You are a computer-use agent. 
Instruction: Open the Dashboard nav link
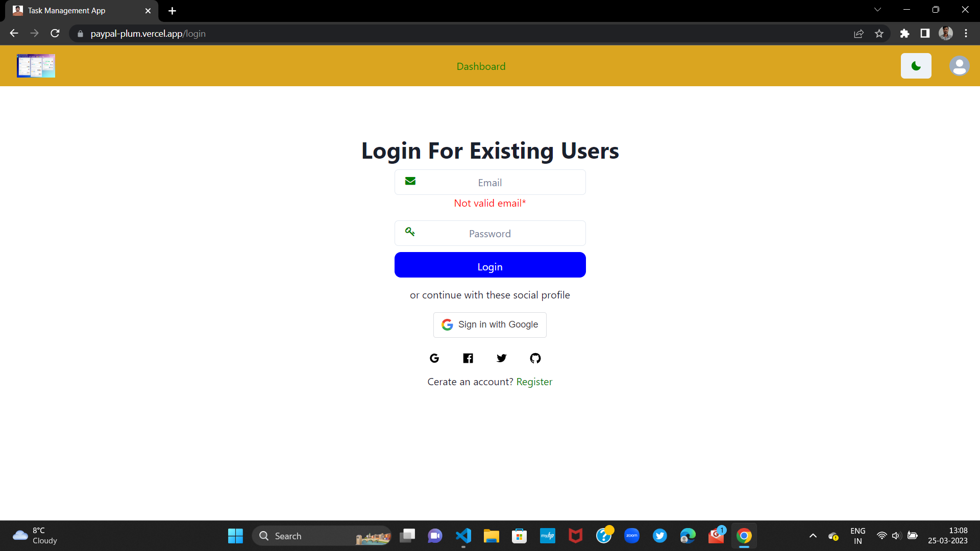(481, 66)
